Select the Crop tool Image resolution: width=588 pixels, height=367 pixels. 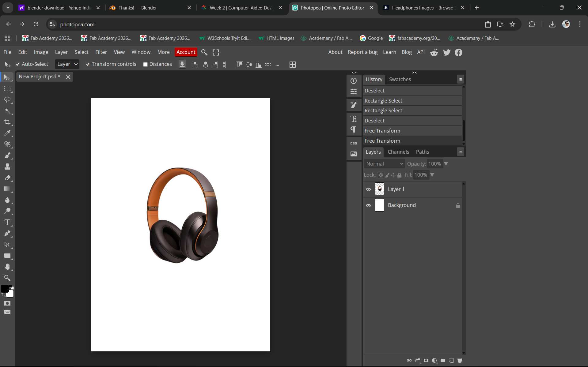[7, 122]
